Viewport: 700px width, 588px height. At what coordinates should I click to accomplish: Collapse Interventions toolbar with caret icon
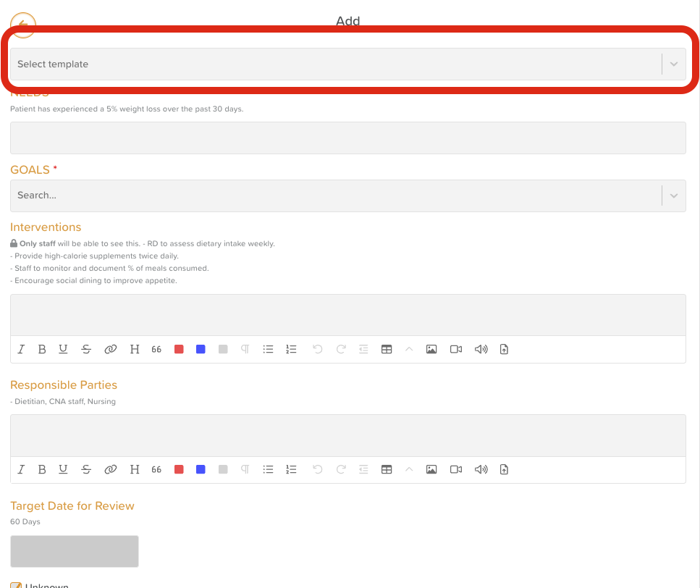pyautogui.click(x=409, y=349)
